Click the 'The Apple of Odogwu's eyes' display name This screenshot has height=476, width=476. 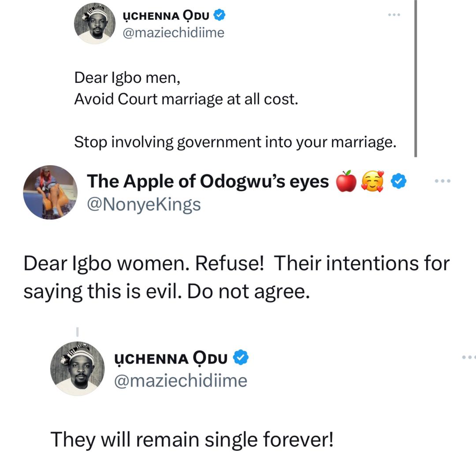208,181
